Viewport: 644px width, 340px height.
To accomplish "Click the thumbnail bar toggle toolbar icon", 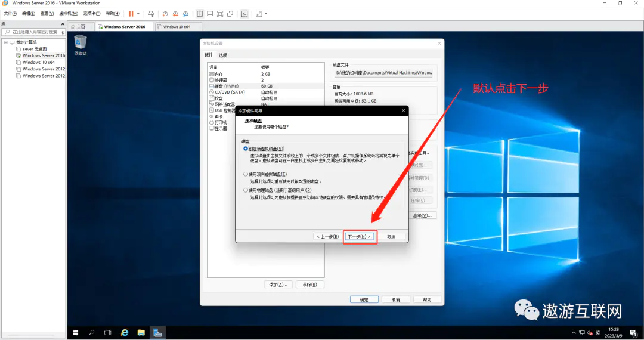I will pos(210,14).
